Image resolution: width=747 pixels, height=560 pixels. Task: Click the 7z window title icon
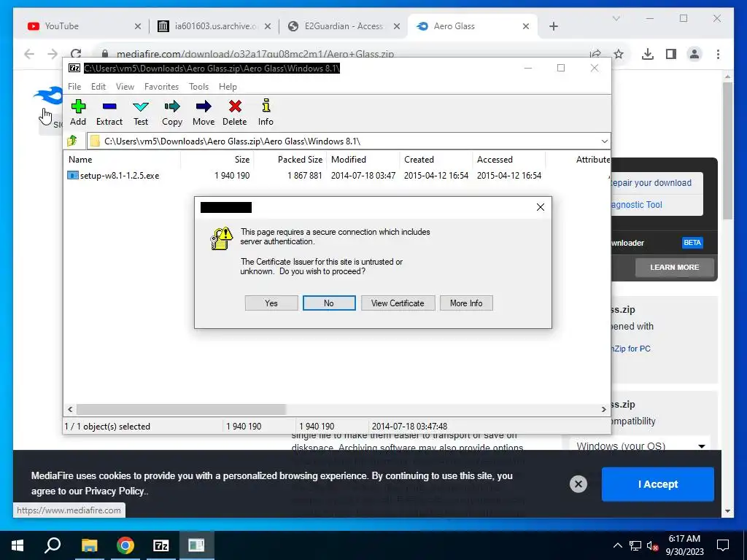(x=74, y=68)
